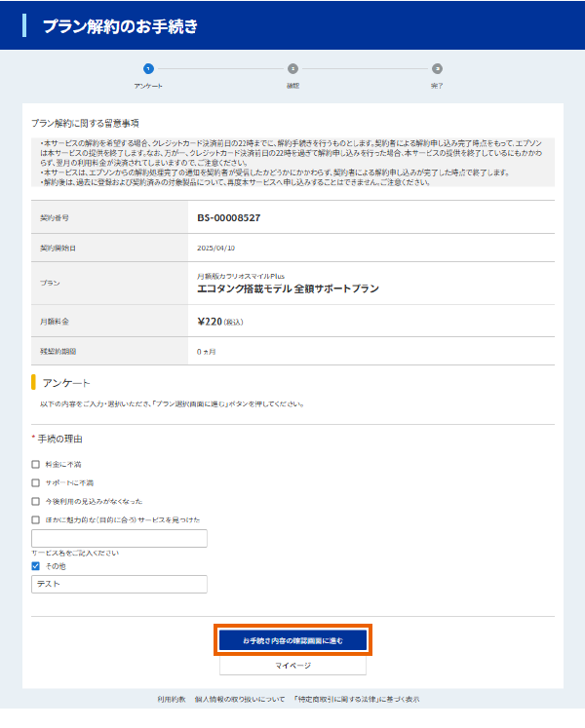Focus the その他 text field containing テスト
Screen dimensions: 585x728
coord(119,584)
